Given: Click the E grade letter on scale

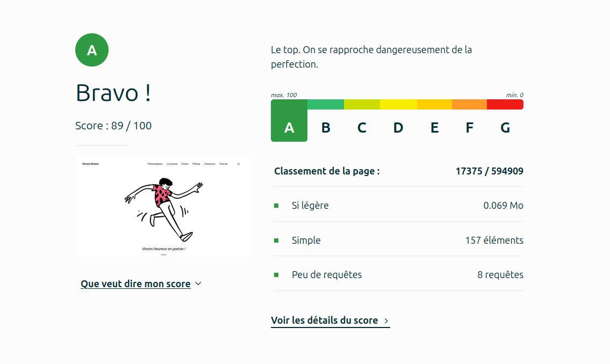Looking at the screenshot, I should (435, 128).
